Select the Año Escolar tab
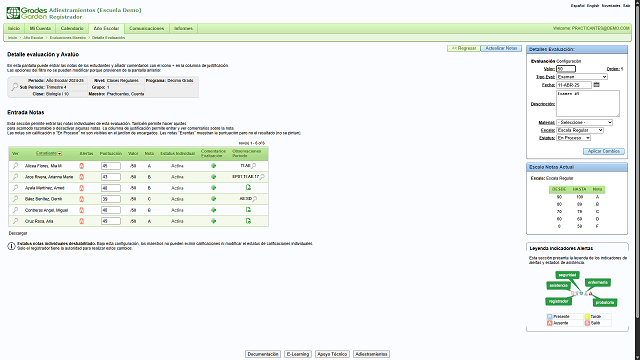Screen dimensions: 640x360 [106, 28]
